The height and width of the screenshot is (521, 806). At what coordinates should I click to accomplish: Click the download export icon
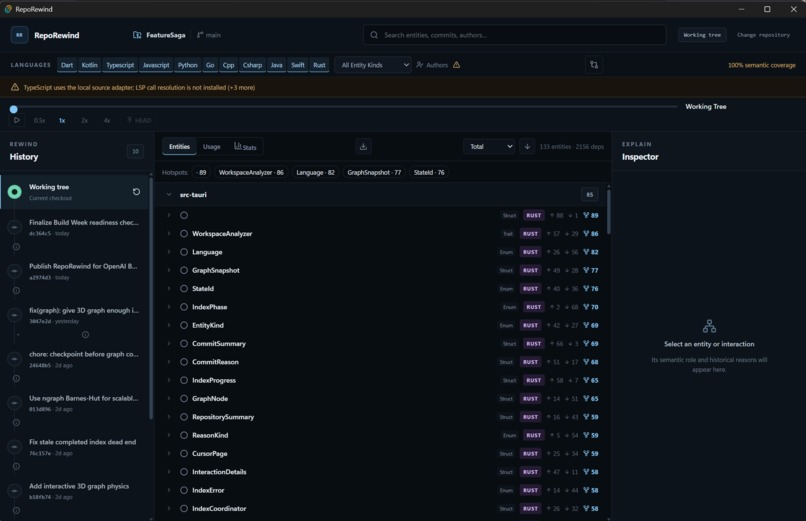tap(363, 146)
